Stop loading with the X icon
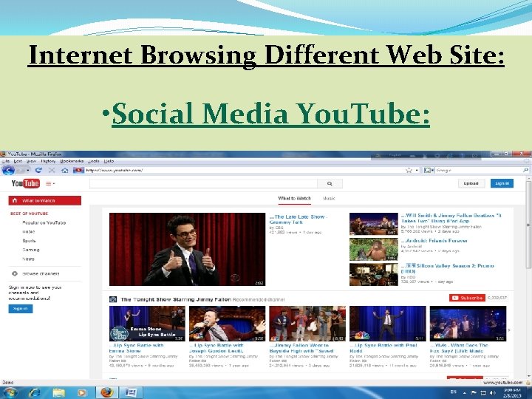This screenshot has height=399, width=532. pyautogui.click(x=52, y=170)
